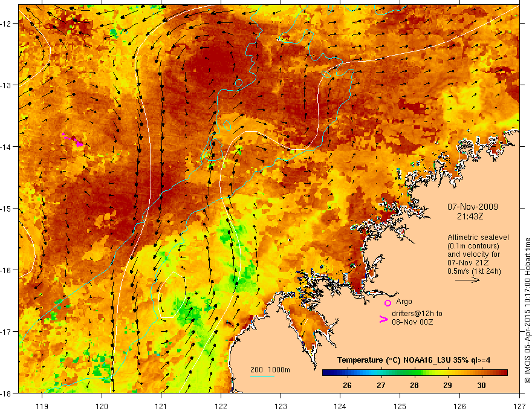Screen dimensions: 532x411
Task: Click latitude axis label -18
Action: [x=6, y=393]
